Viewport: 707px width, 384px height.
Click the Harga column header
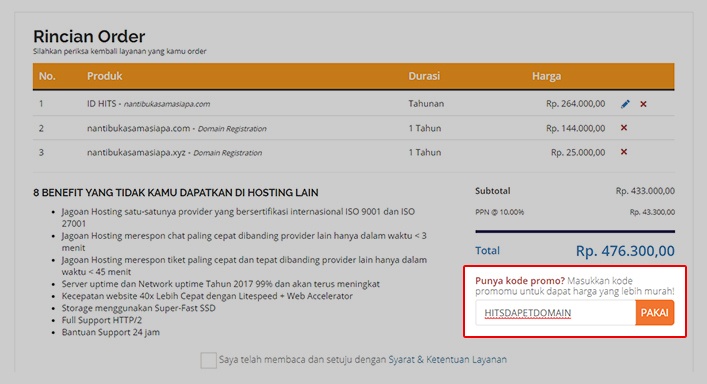[x=546, y=76]
